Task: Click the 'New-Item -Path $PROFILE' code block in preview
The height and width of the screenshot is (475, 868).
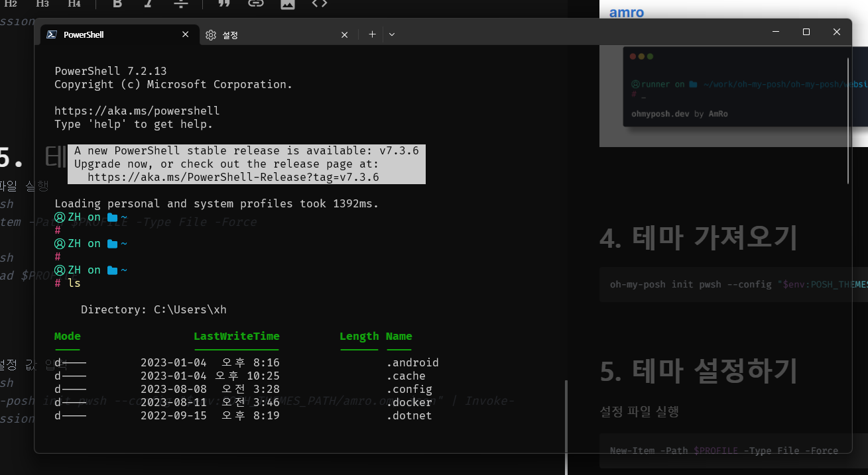Action: tap(733, 450)
